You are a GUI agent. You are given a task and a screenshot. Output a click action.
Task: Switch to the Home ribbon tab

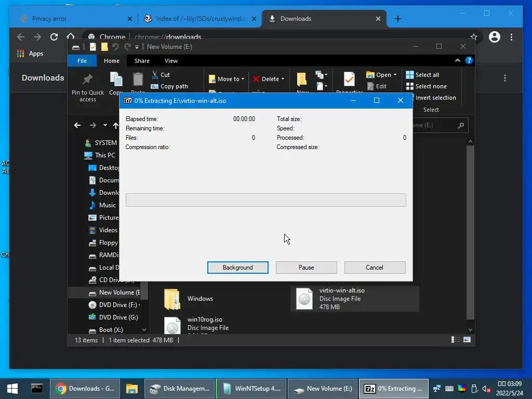[112, 61]
